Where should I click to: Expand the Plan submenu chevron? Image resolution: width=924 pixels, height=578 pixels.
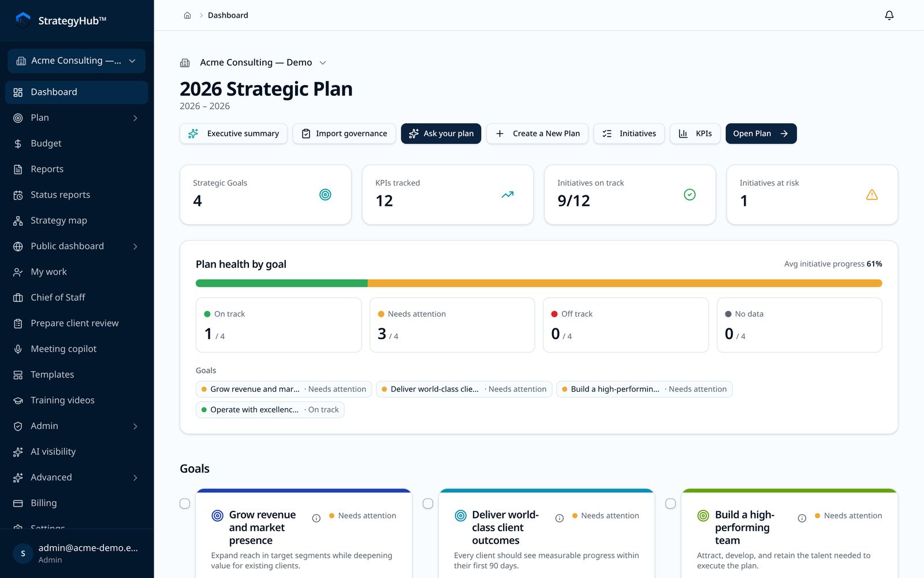(x=135, y=118)
